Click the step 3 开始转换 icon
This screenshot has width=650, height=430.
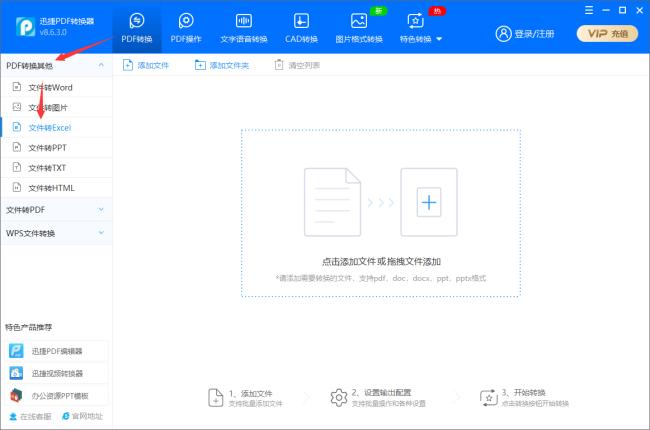[x=489, y=398]
